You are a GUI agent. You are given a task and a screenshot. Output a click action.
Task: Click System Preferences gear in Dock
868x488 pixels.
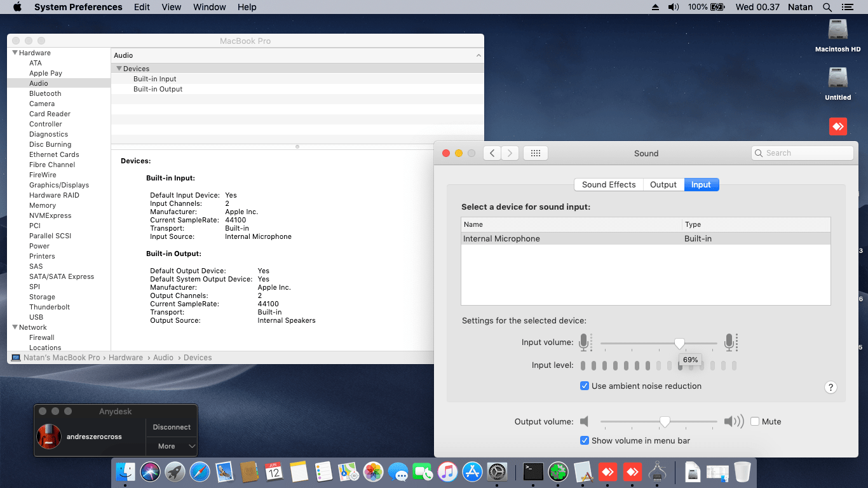click(497, 471)
